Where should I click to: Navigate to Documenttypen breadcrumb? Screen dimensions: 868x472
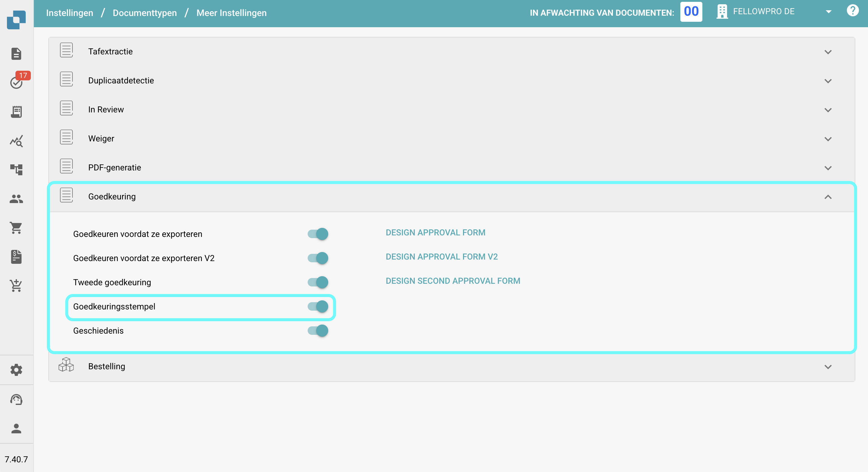tap(144, 13)
